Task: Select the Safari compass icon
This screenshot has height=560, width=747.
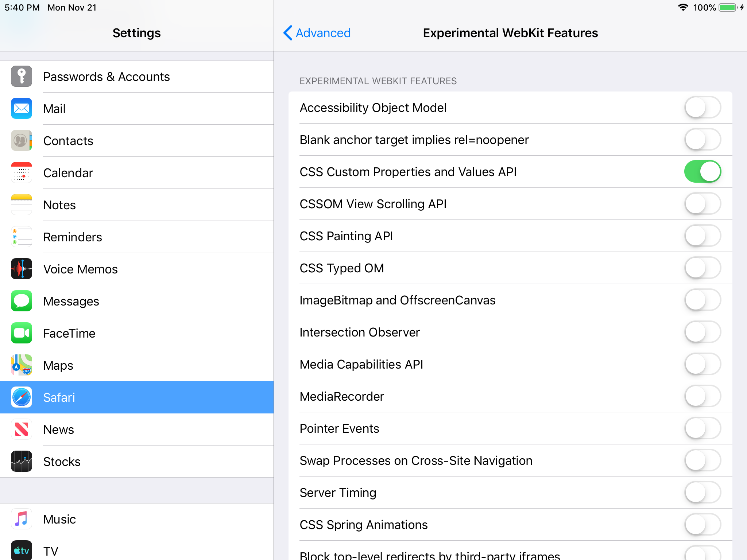Action: coord(22,397)
